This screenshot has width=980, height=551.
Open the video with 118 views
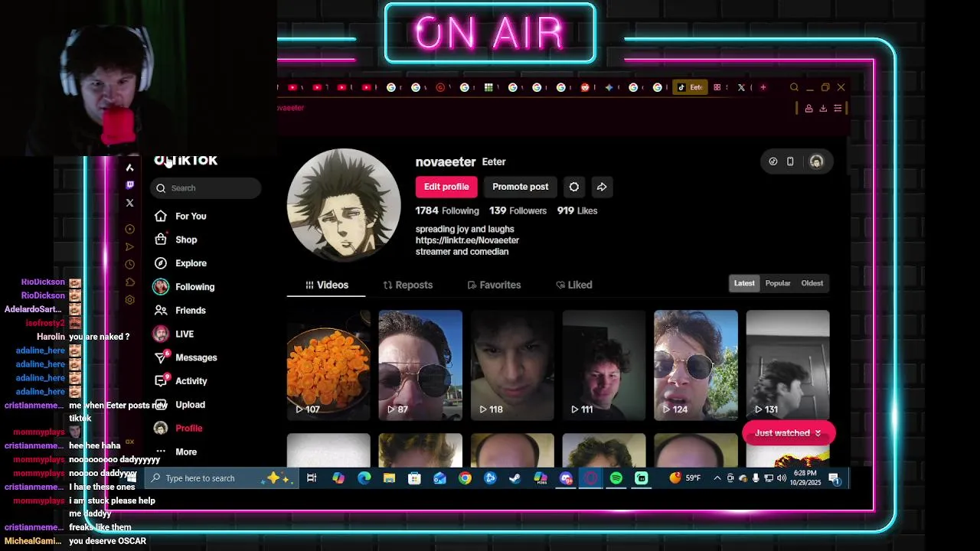[x=512, y=365]
